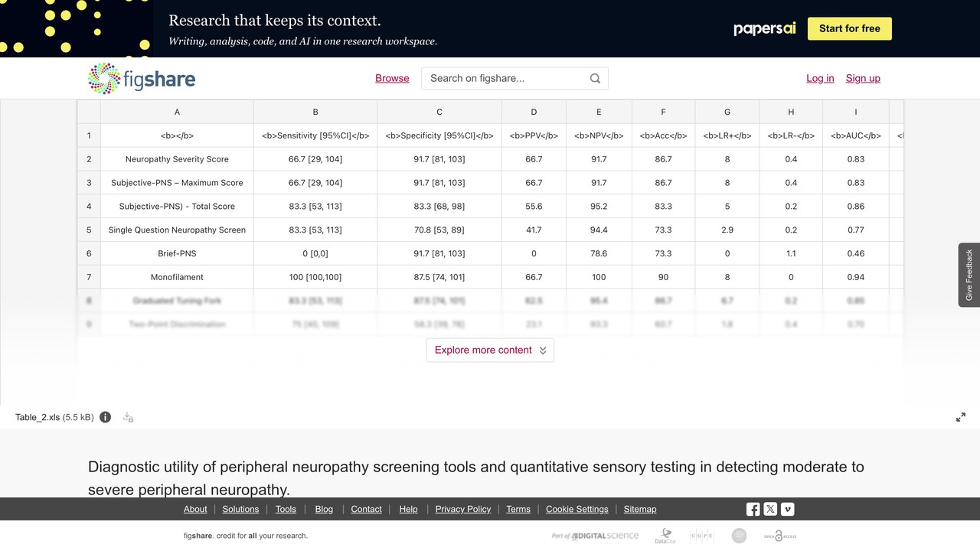This screenshot has height=551, width=980.
Task: Select the Monofilament cell
Action: click(x=177, y=277)
